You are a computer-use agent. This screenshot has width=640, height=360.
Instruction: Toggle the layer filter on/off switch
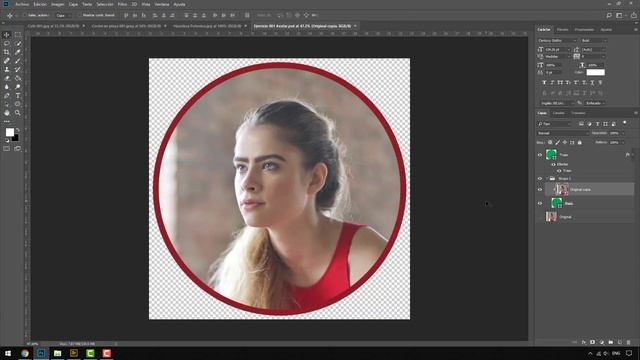pyautogui.click(x=624, y=122)
